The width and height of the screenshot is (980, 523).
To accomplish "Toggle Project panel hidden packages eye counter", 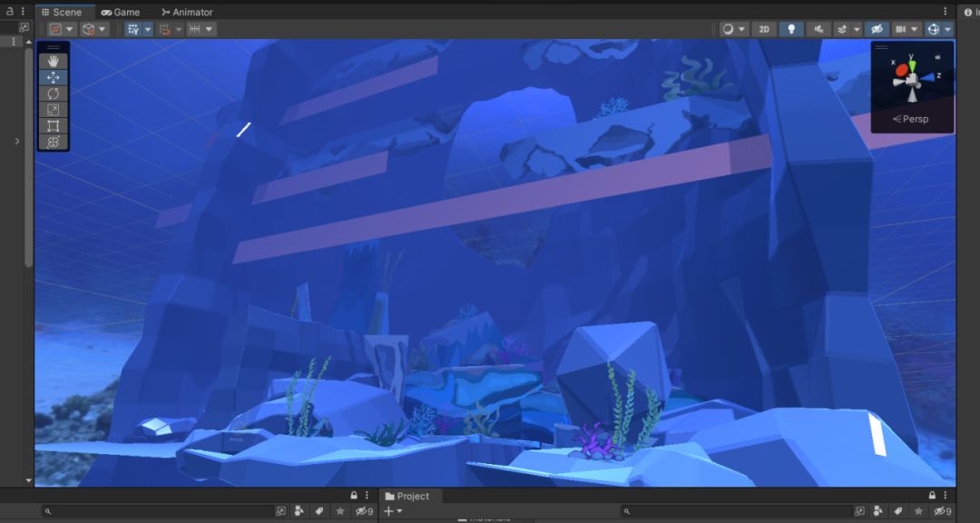I will click(943, 511).
